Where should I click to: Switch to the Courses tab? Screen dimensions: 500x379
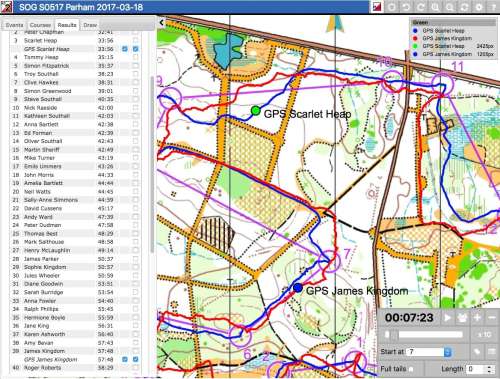point(40,25)
